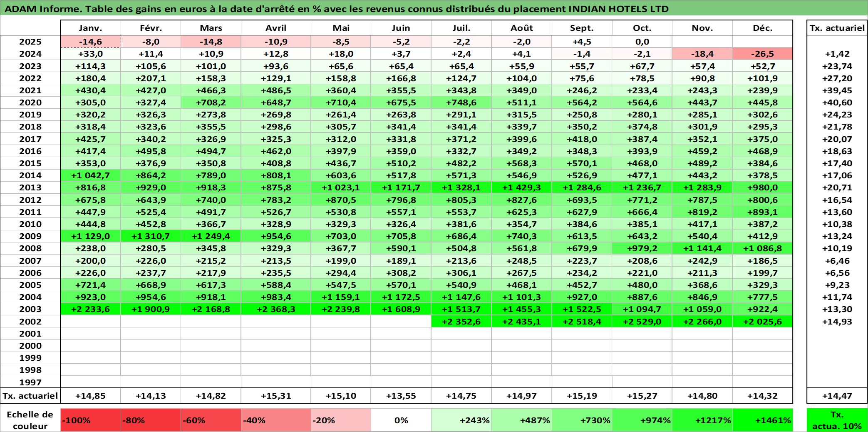Select the +1,42 actuarial rate for 2024
Viewport: 868px width, 432px height.
(x=837, y=54)
